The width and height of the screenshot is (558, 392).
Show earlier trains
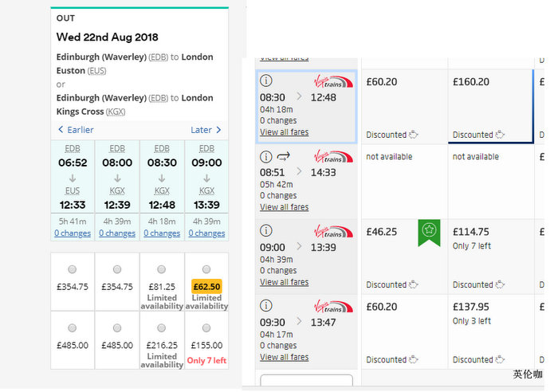(x=77, y=130)
